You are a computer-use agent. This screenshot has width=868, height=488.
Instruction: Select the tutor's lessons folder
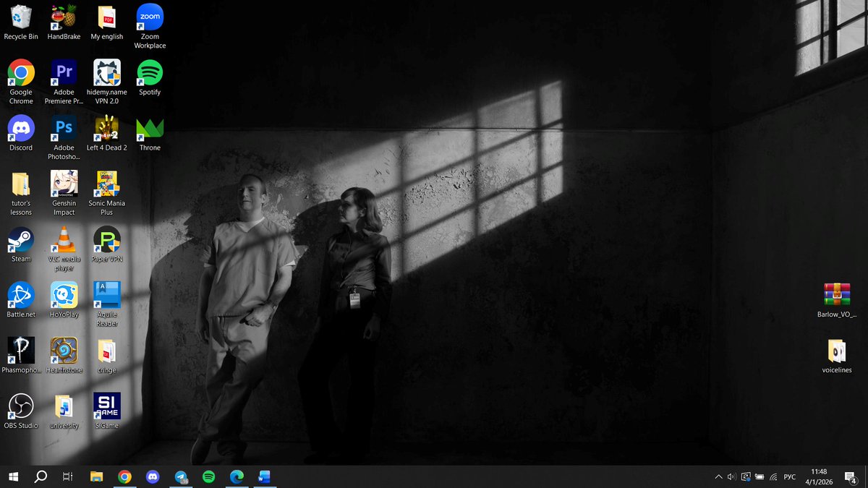21,193
